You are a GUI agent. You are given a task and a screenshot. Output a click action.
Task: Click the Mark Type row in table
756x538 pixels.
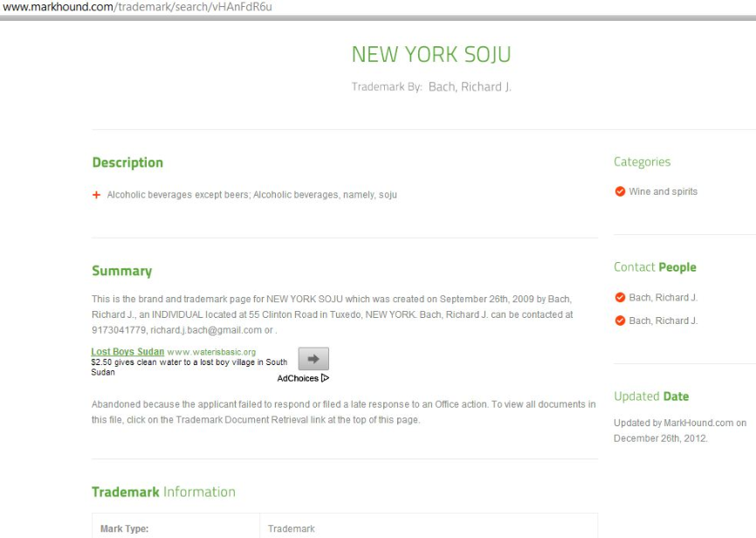[x=344, y=528]
